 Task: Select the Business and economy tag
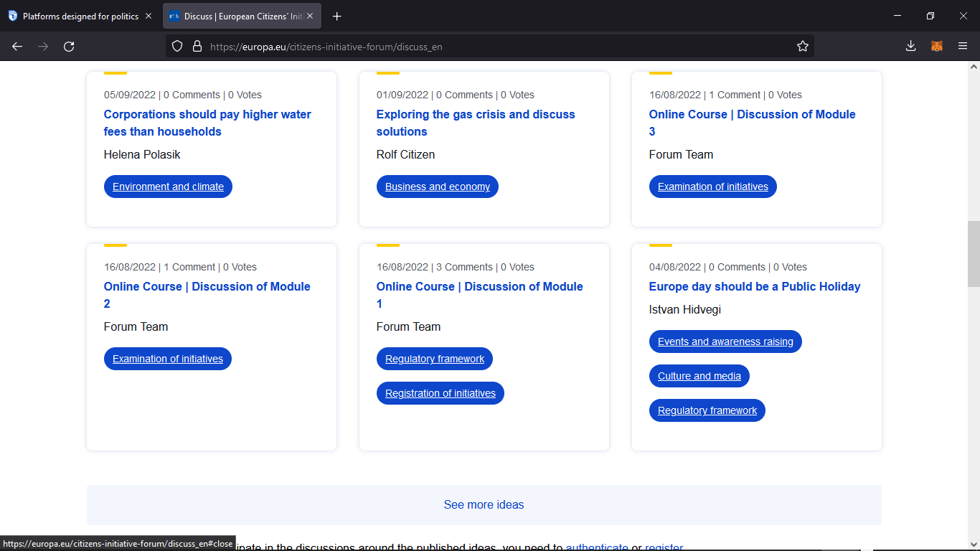coord(437,187)
